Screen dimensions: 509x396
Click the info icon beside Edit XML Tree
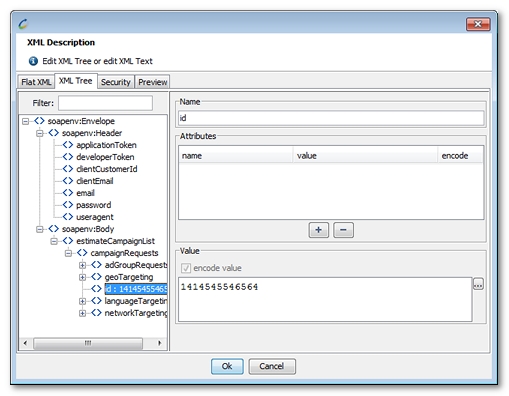point(33,61)
